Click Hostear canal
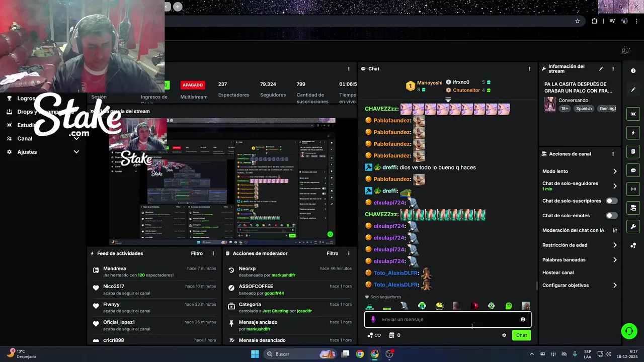The image size is (644, 362). tap(558, 273)
